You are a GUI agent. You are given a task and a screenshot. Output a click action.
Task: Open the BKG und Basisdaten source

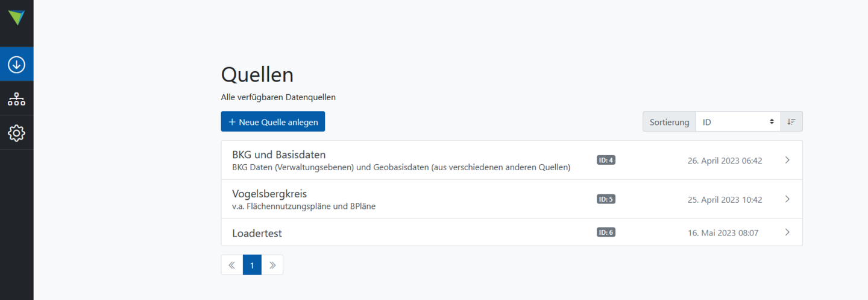[x=512, y=160]
